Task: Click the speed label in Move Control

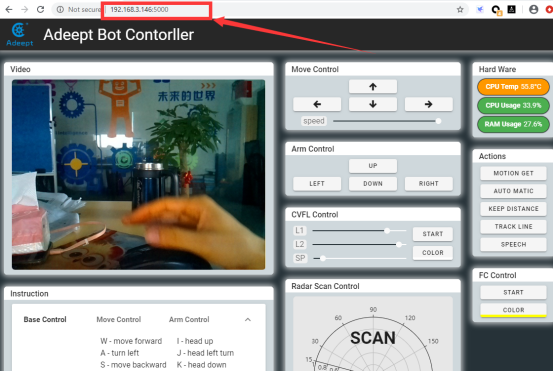Action: pyautogui.click(x=314, y=121)
